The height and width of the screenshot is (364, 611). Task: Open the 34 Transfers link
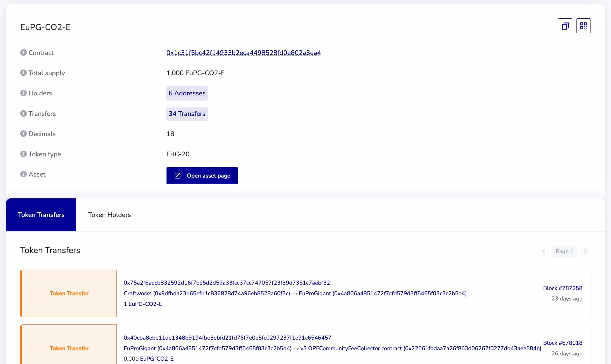(187, 114)
